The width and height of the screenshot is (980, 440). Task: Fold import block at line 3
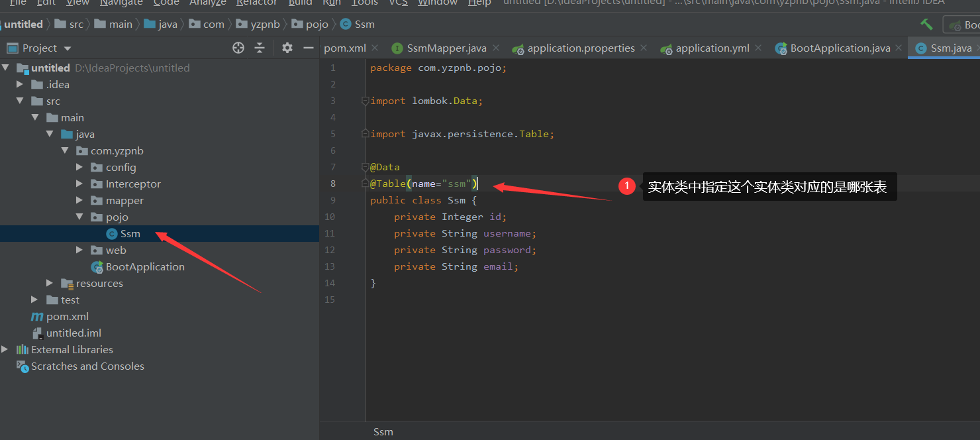click(x=365, y=101)
